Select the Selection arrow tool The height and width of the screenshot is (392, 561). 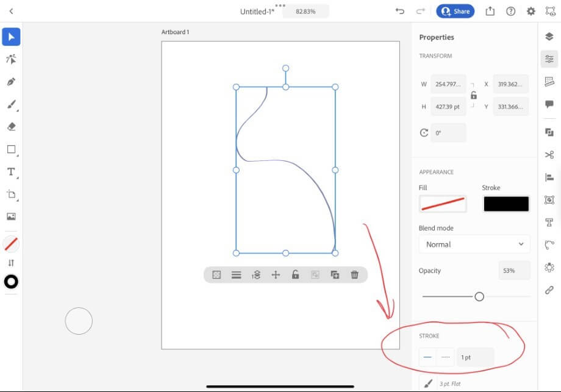tap(11, 37)
